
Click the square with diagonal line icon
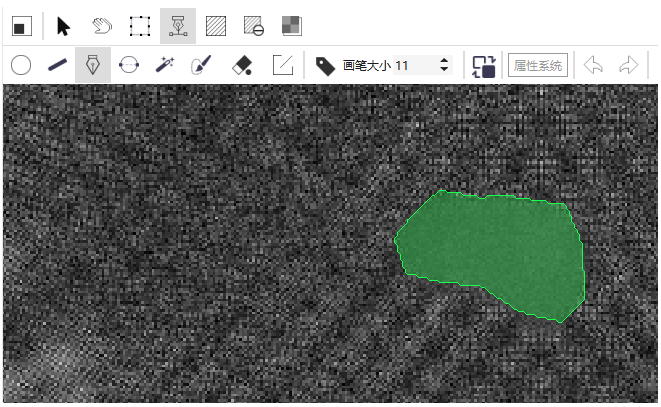(283, 65)
